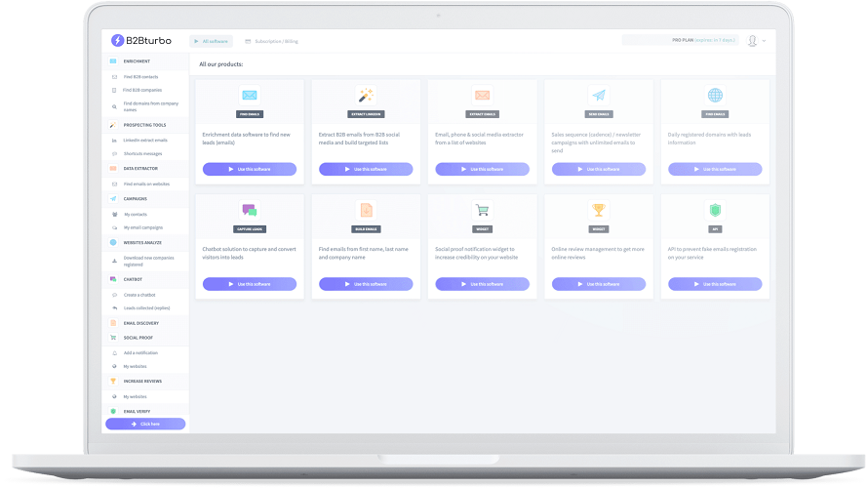
Task: Click the user avatar icon
Action: 752,41
